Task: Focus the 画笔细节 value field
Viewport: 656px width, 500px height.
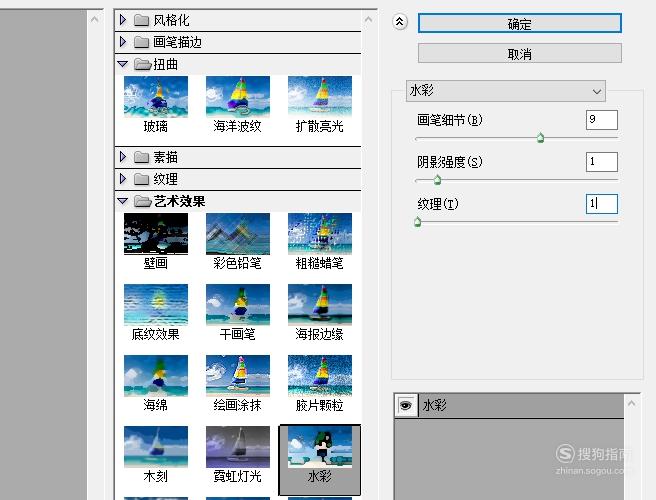Action: 602,120
